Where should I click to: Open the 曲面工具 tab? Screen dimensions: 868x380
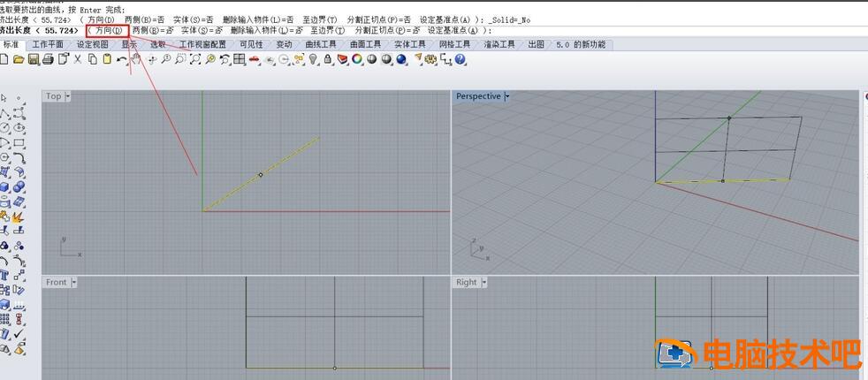tap(365, 45)
